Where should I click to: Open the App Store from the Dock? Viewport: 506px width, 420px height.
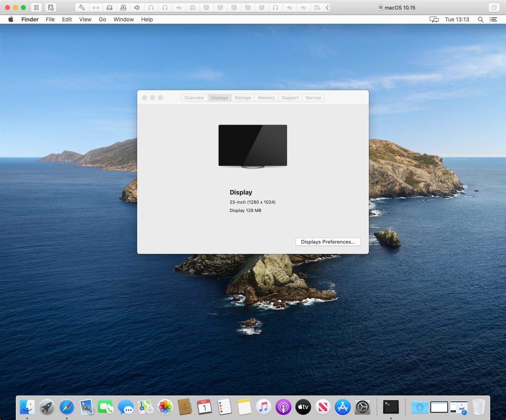click(342, 407)
